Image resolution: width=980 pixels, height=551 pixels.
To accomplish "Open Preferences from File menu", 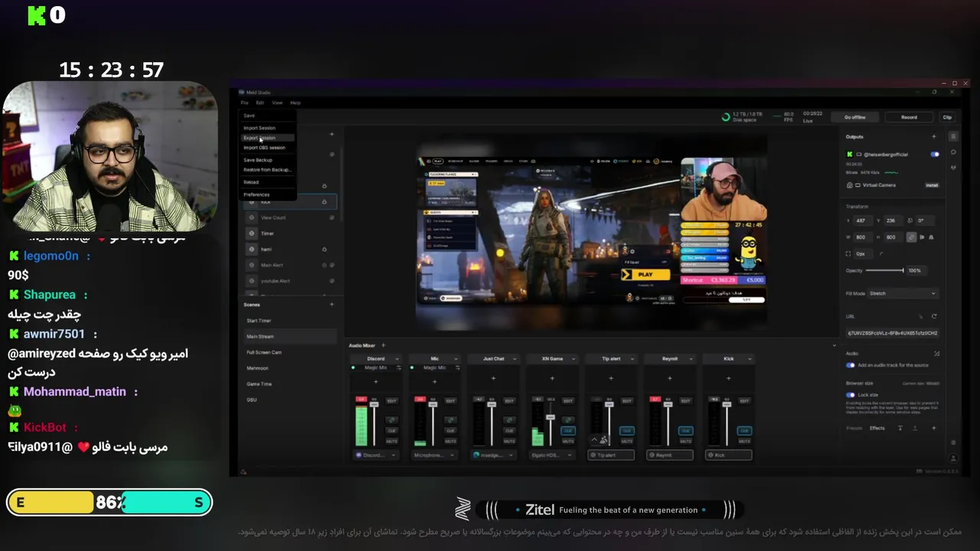I will 256,194.
